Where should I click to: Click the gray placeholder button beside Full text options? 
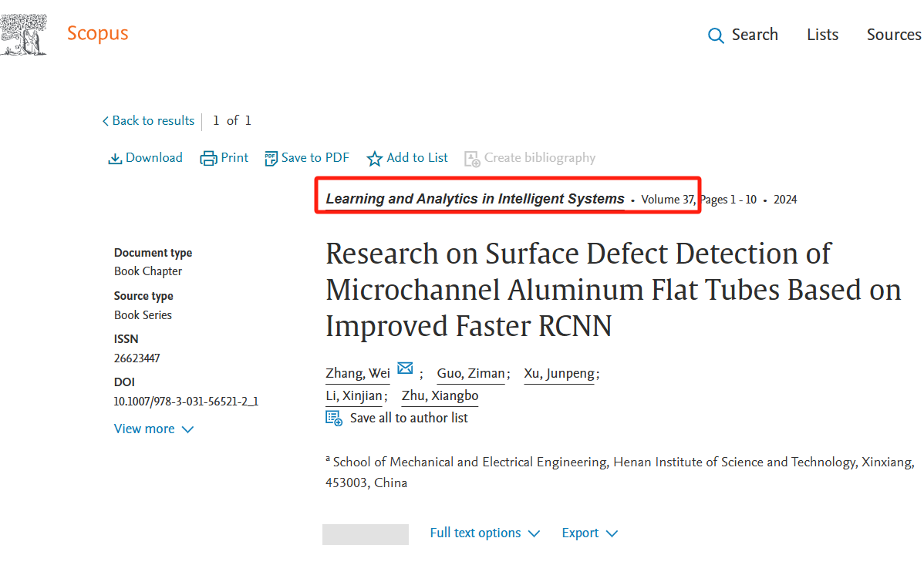(x=366, y=534)
